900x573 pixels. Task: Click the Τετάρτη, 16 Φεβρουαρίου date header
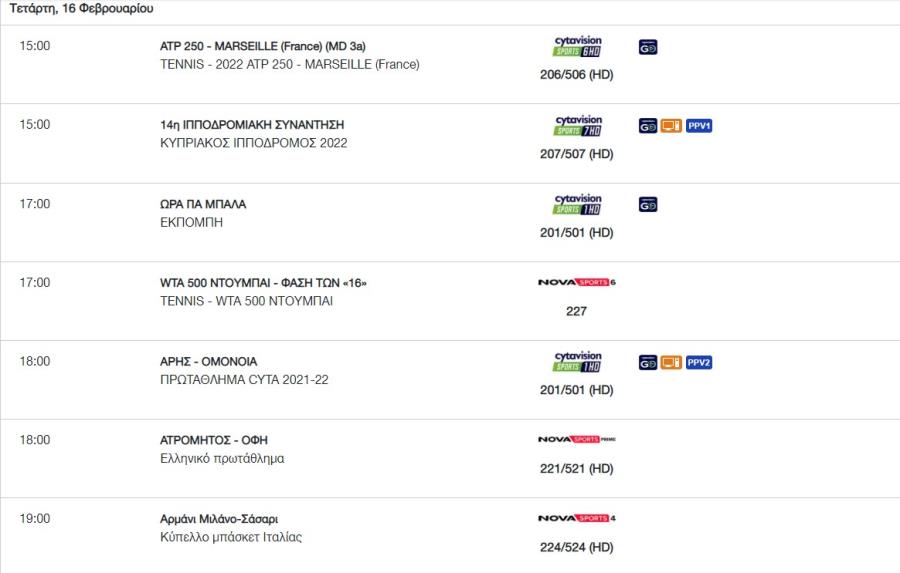[82, 9]
